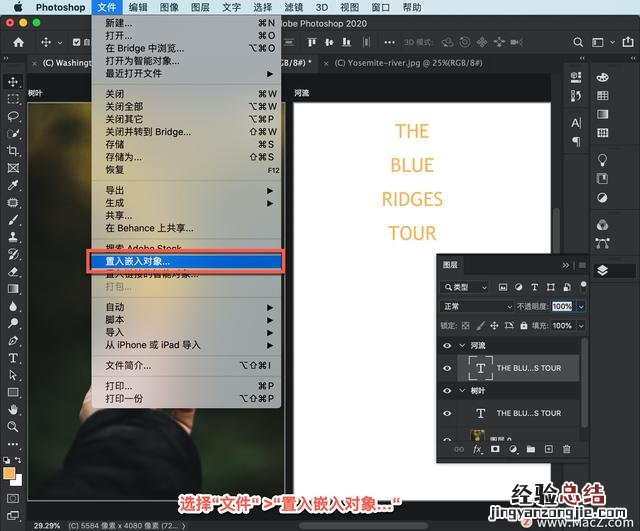Screen dimensions: 640x531
Task: Select the Dodge tool
Action: click(x=13, y=323)
